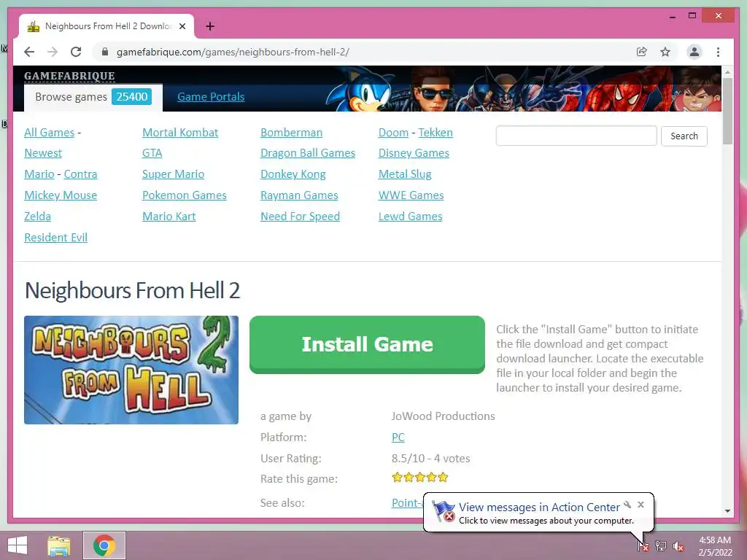Open the Rayman Games link
Viewport: 747px width, 560px height.
[299, 195]
